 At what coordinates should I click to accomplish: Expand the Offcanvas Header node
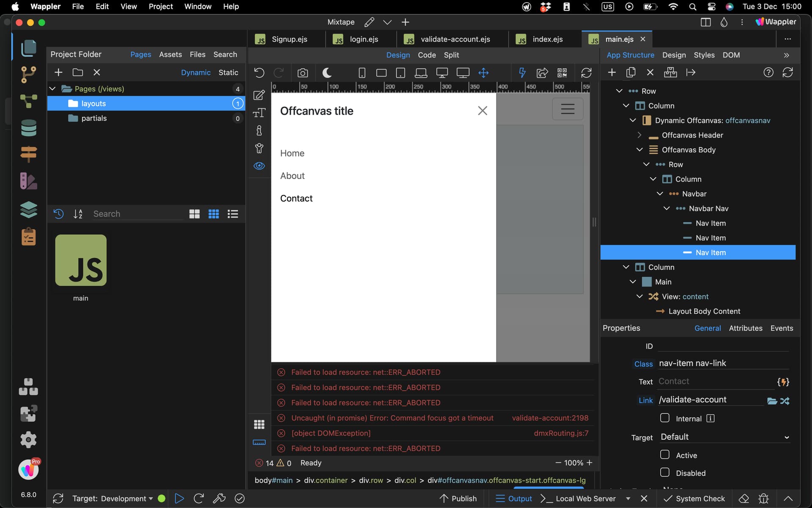[x=639, y=135]
